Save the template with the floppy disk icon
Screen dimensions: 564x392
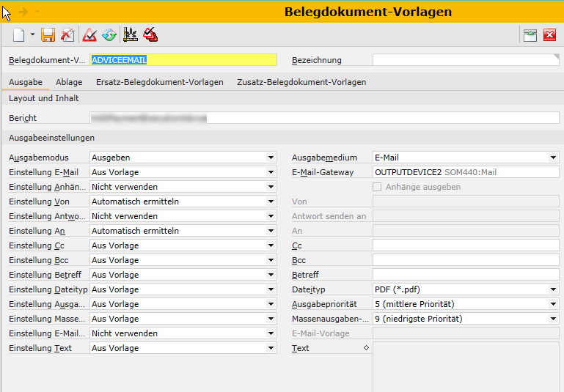pyautogui.click(x=48, y=34)
